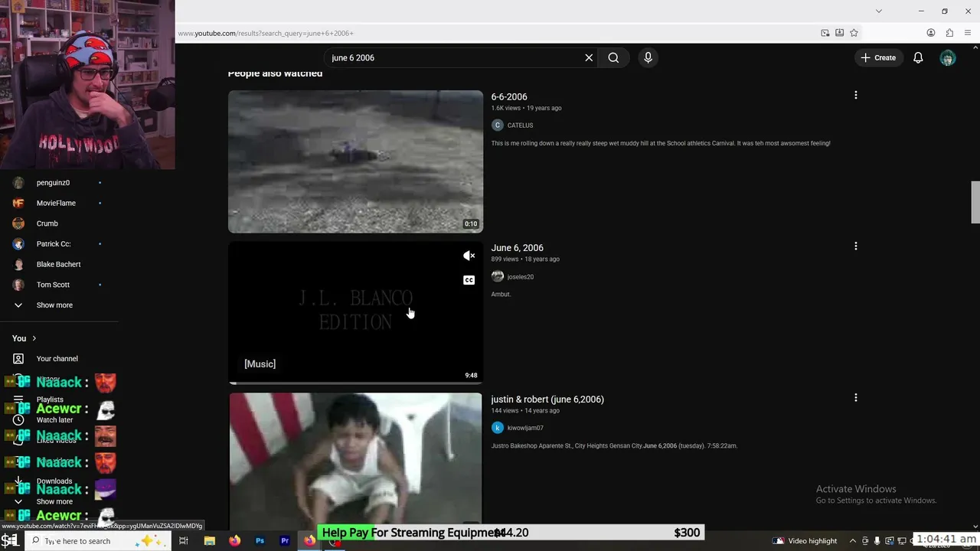Image resolution: width=980 pixels, height=551 pixels.
Task: Open the You section chevron
Action: click(34, 338)
